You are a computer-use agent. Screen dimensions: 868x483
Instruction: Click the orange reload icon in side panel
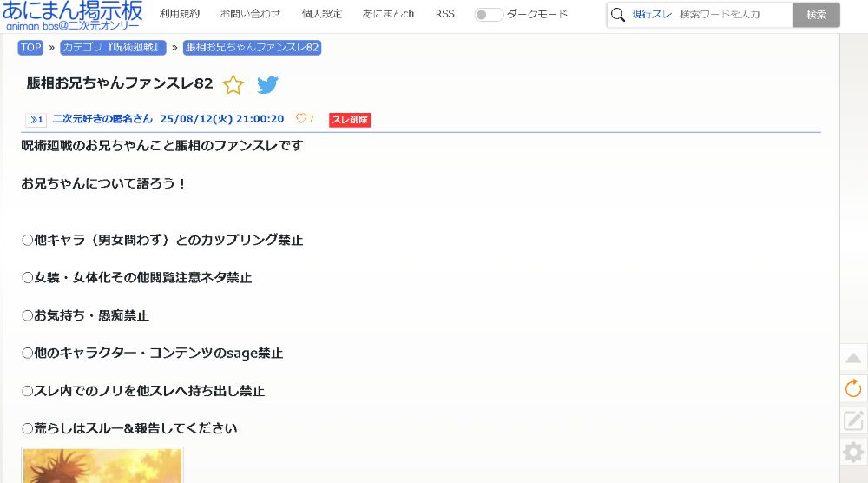[853, 388]
